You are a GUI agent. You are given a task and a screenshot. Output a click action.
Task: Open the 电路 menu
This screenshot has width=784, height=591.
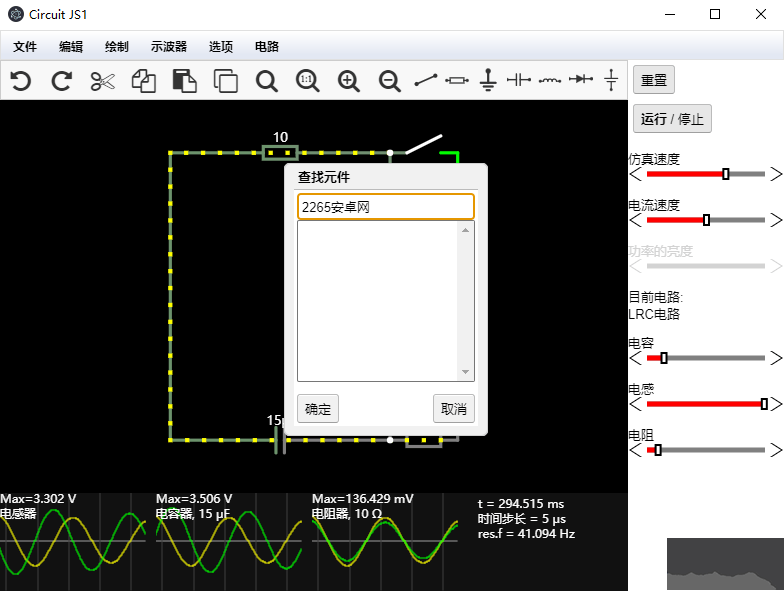266,46
